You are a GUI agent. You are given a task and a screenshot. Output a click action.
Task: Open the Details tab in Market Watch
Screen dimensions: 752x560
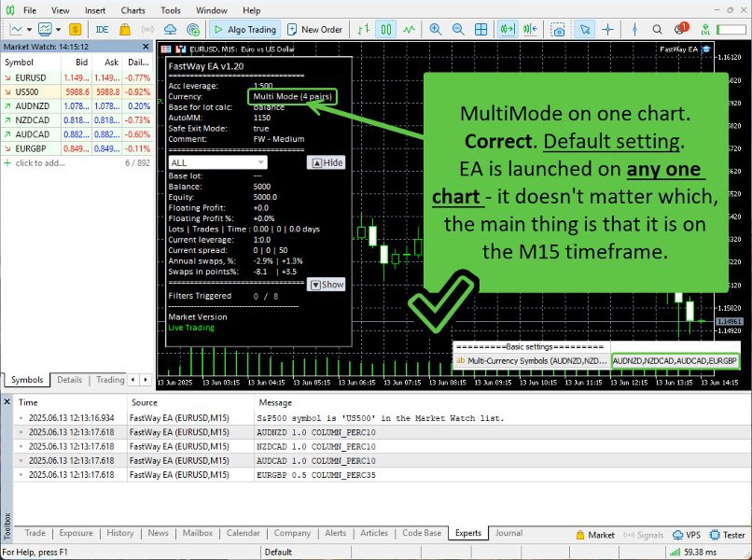click(x=70, y=380)
